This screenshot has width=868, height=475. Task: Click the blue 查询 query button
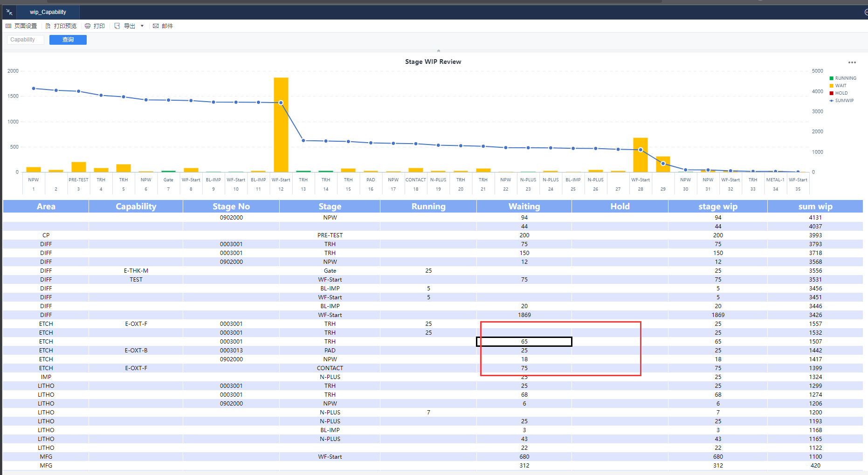point(68,40)
